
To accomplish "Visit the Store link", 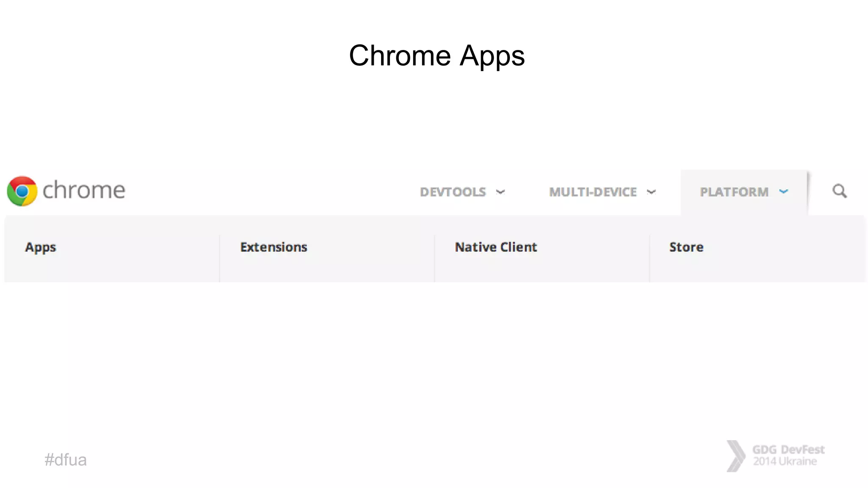I will coord(686,247).
